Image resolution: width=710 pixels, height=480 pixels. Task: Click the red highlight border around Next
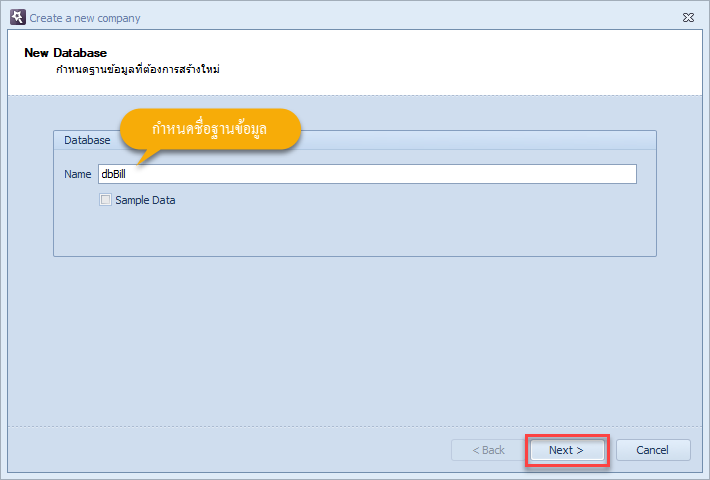coord(567,436)
